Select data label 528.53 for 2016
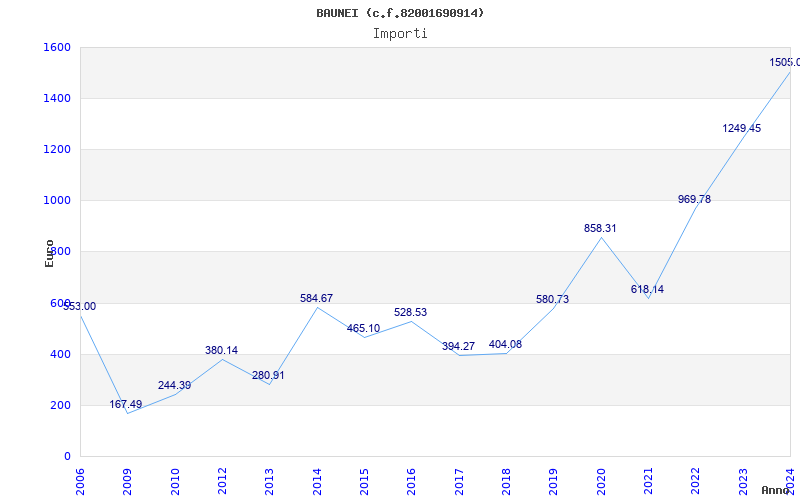The height and width of the screenshot is (500, 800). click(410, 312)
